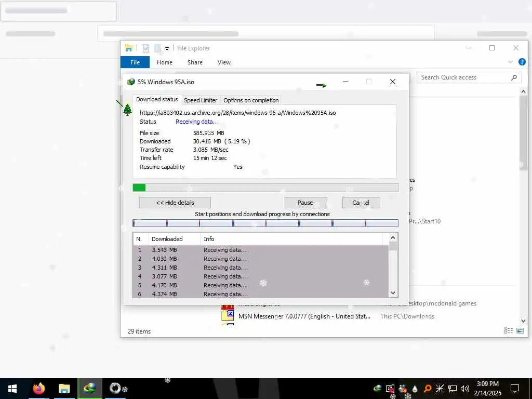Open File Explorer from the taskbar
Viewport: 532px width, 399px height.
coord(64,389)
